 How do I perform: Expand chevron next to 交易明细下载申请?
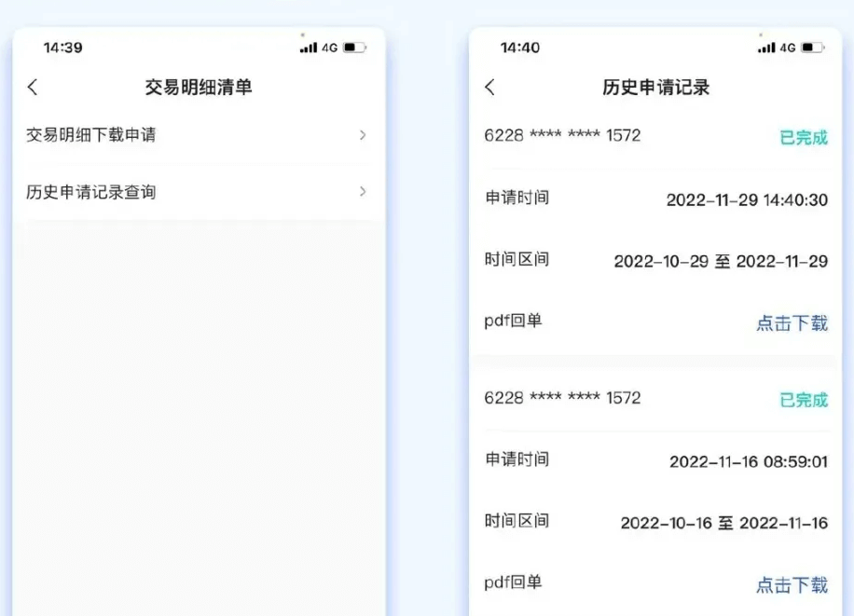[x=363, y=136]
